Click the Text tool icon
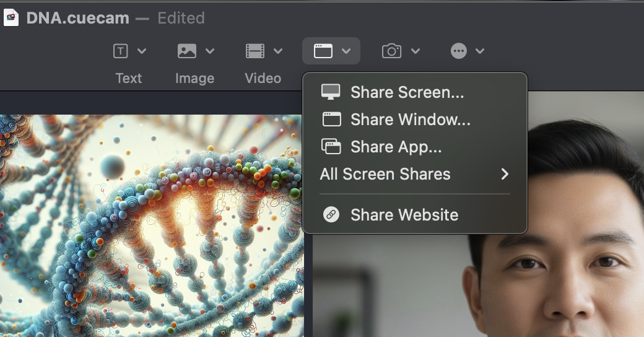Image resolution: width=644 pixels, height=337 pixels. (x=120, y=51)
